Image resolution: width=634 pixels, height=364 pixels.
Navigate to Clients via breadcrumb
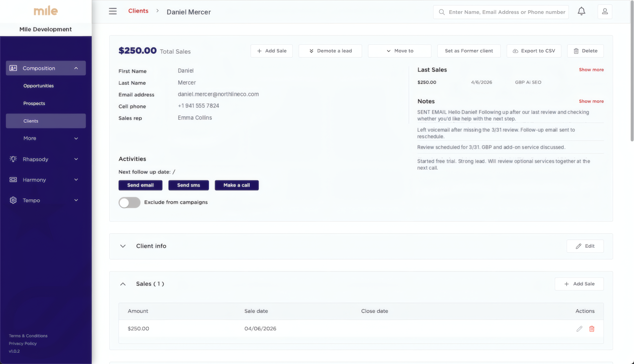point(138,11)
